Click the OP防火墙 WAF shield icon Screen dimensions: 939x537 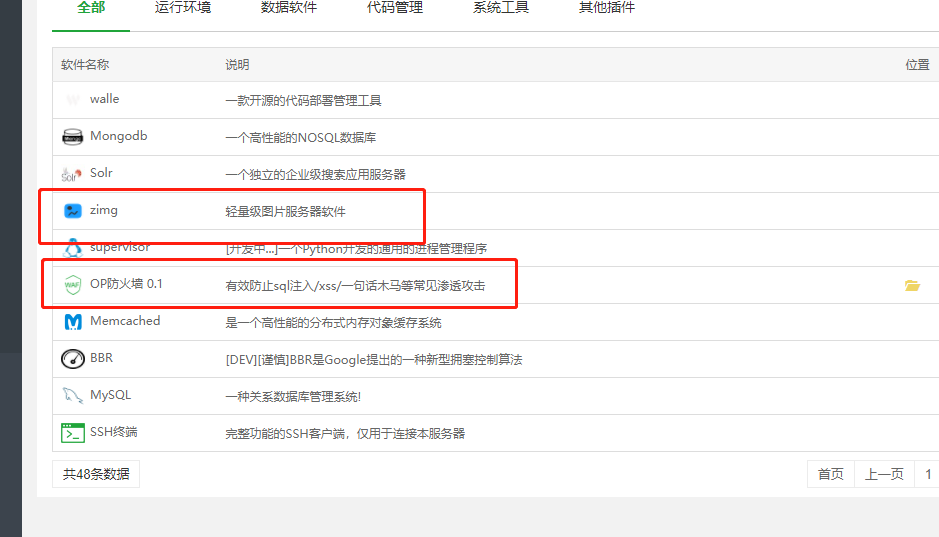coord(72,284)
